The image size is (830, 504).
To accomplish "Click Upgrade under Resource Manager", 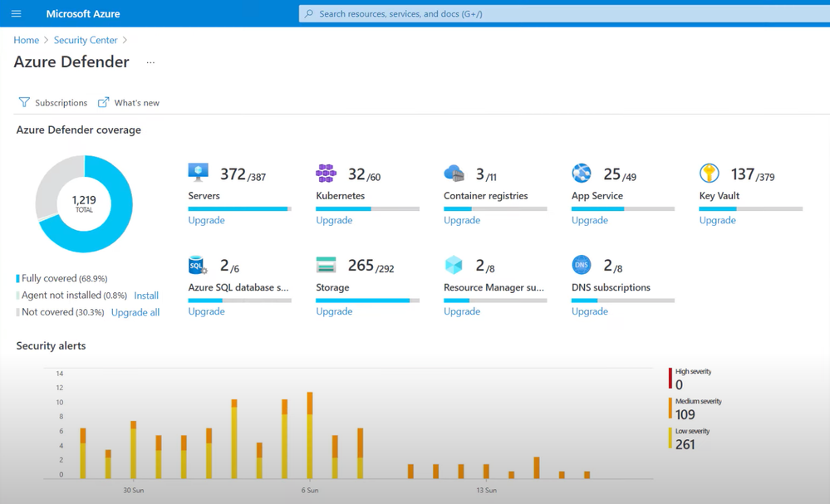I will click(x=462, y=311).
